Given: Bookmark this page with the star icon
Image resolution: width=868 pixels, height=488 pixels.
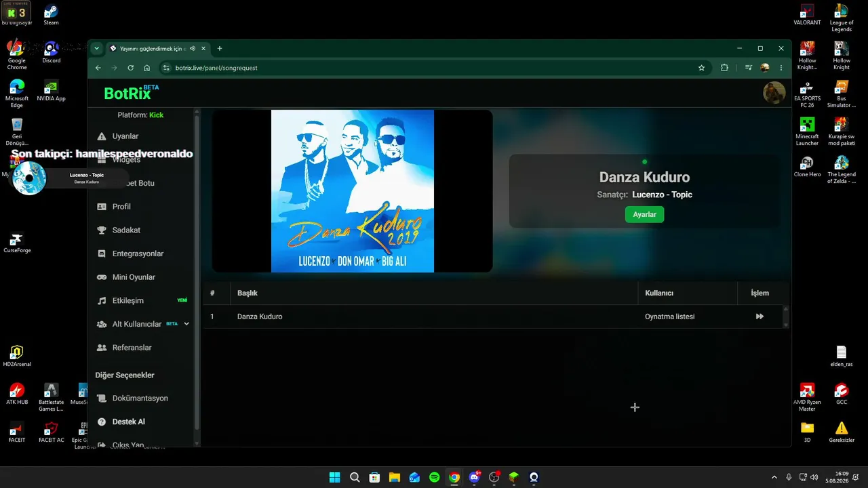Looking at the screenshot, I should (701, 68).
